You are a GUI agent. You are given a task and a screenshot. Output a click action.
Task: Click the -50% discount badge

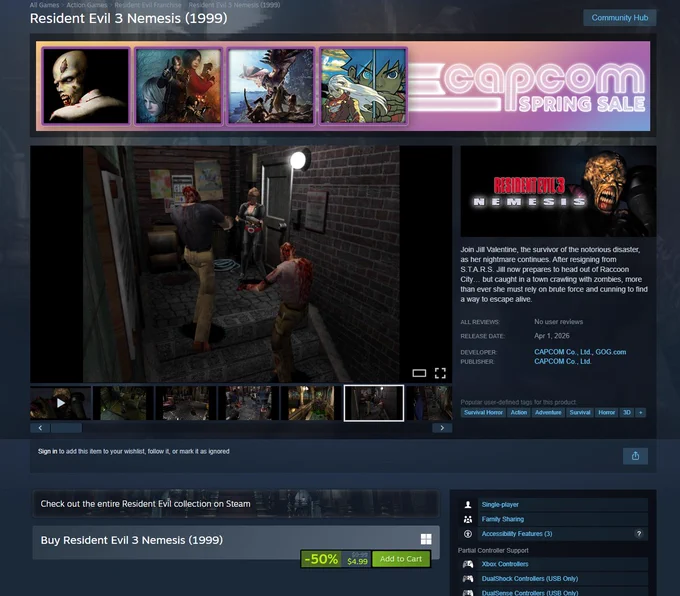(x=321, y=559)
